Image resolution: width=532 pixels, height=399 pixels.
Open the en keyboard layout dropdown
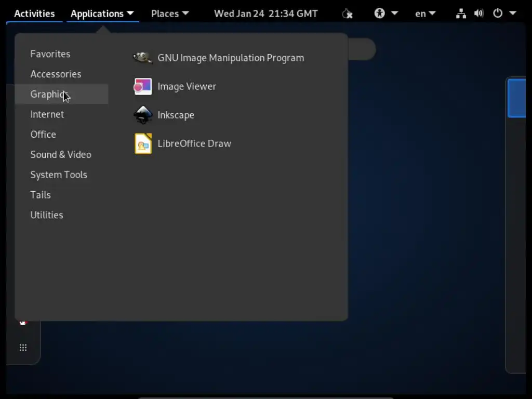425,14
